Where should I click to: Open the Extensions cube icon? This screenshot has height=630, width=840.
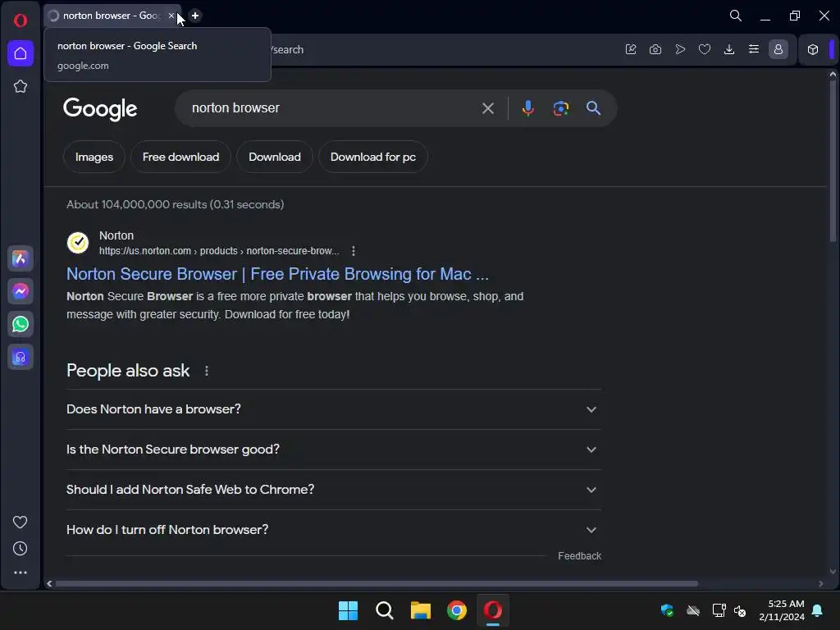[x=813, y=49]
